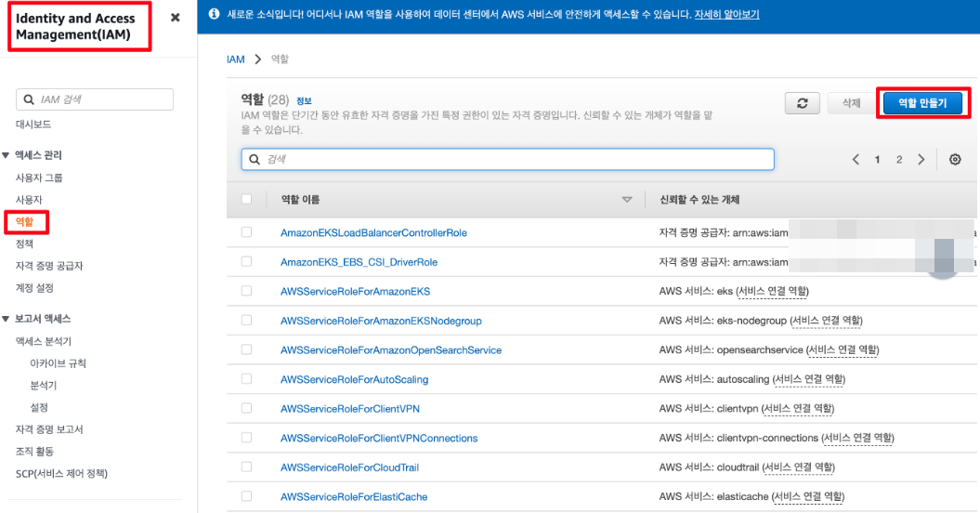Open the AmazonEKSLoadBalancerControllerRole role
This screenshot has height=513, width=980.
coord(373,232)
